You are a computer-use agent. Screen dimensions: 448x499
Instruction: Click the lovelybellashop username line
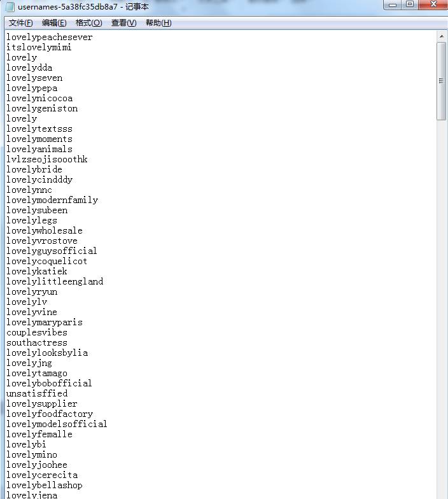[45, 485]
